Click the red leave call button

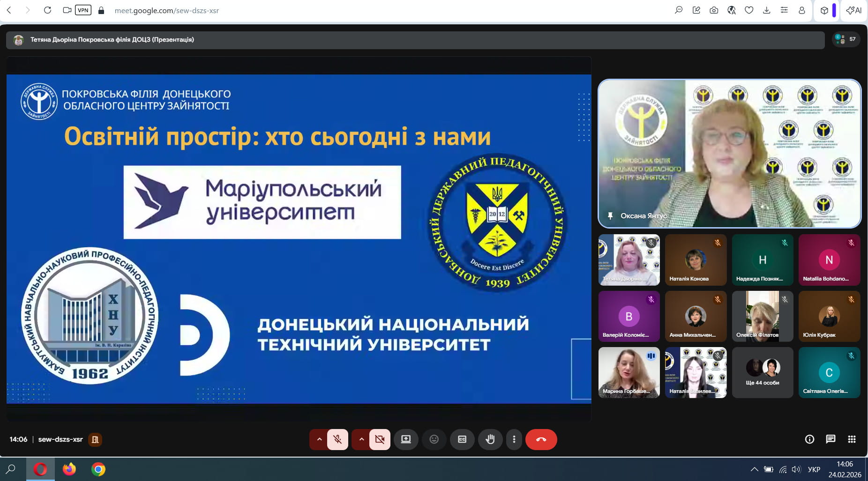click(x=541, y=439)
